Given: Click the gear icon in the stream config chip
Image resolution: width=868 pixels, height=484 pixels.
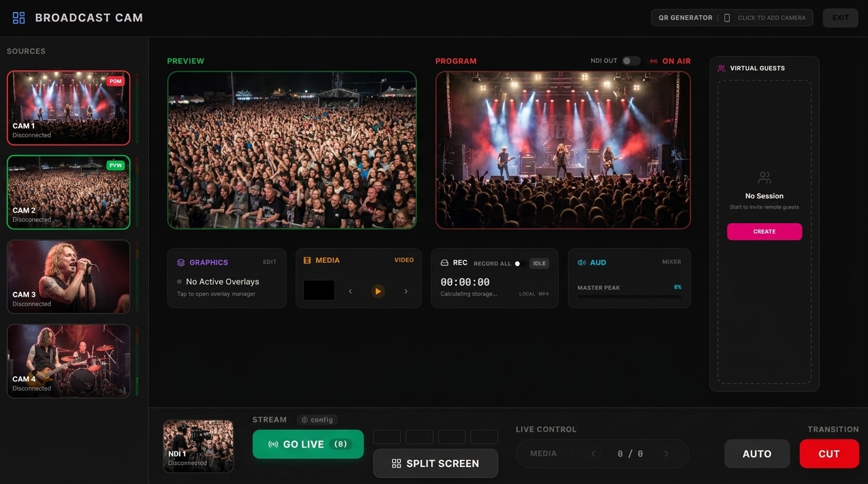Looking at the screenshot, I should (305, 420).
